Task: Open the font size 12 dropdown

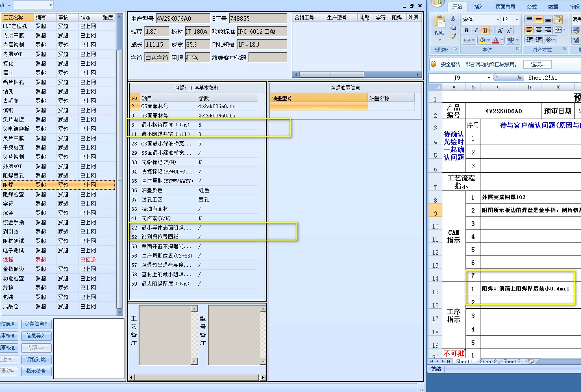Action: [517, 19]
